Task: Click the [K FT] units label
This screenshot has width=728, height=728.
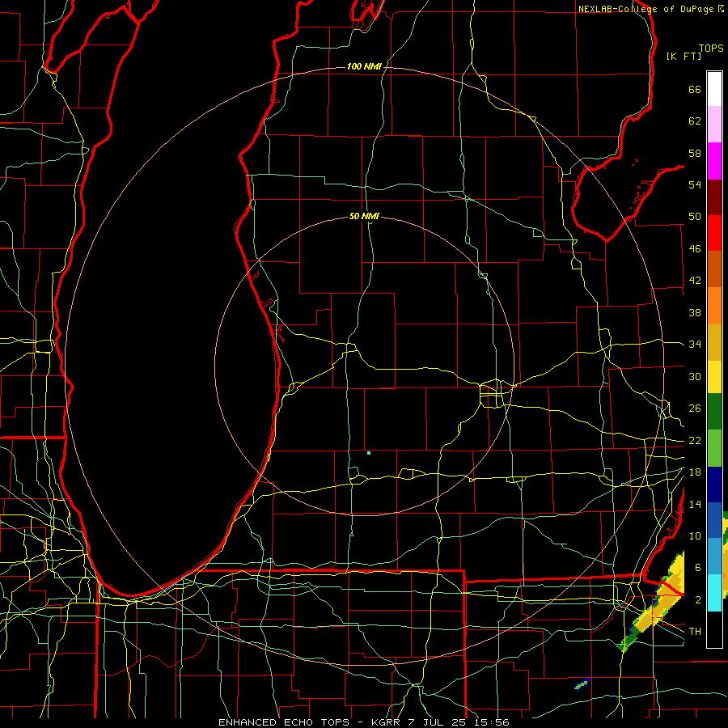Action: click(x=684, y=56)
